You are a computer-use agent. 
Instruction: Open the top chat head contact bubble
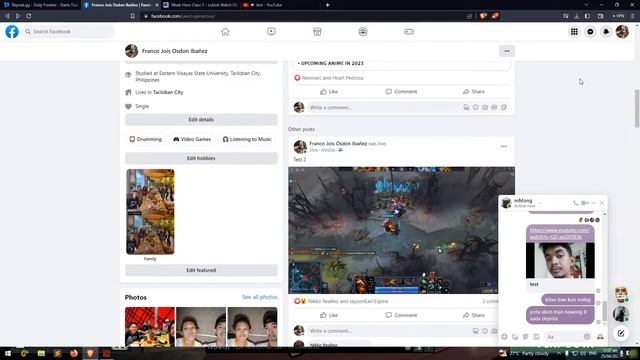tap(621, 293)
